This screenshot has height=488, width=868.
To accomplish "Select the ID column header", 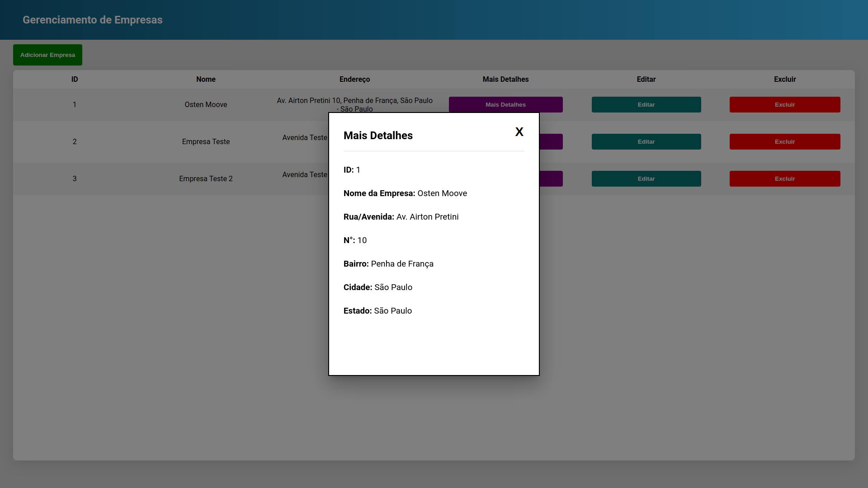I will (75, 79).
